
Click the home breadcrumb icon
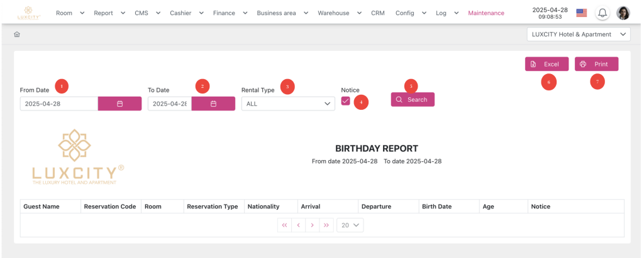pyautogui.click(x=17, y=35)
